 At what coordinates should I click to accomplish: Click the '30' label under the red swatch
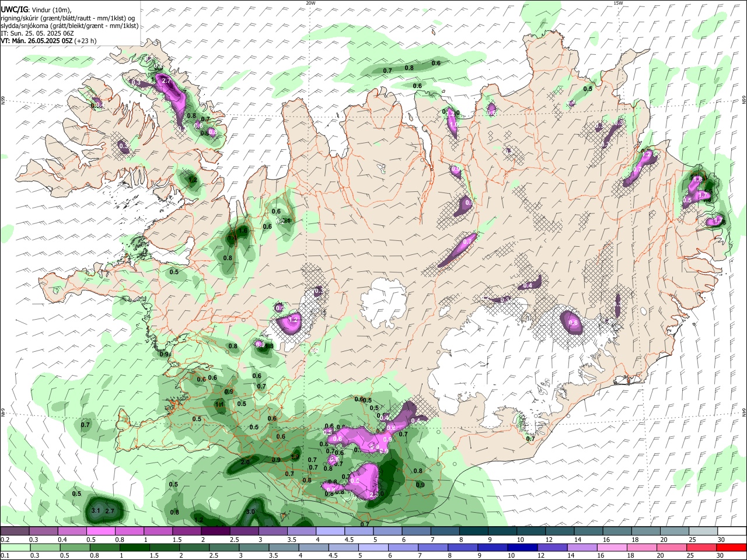(721, 556)
